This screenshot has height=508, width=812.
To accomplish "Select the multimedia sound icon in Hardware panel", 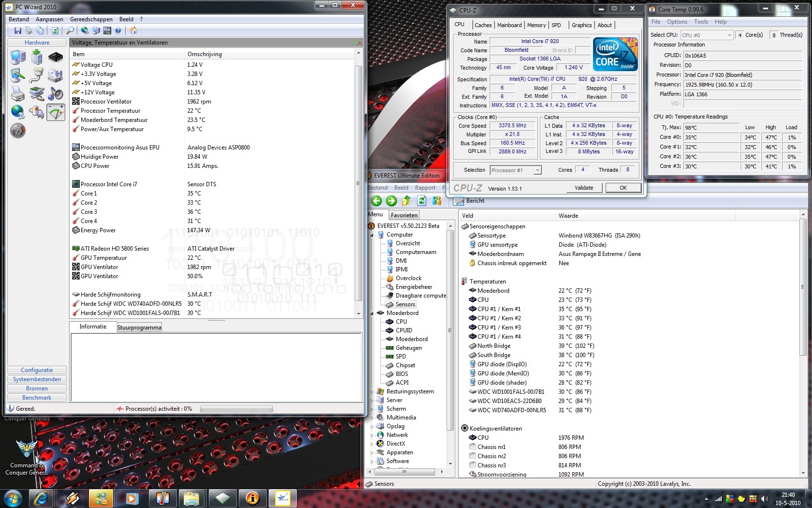I will tap(56, 94).
